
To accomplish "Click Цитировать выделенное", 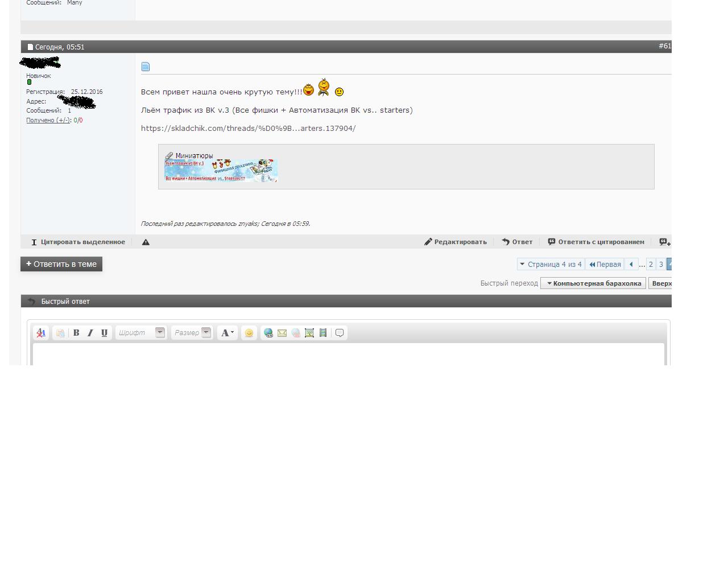I will [78, 242].
